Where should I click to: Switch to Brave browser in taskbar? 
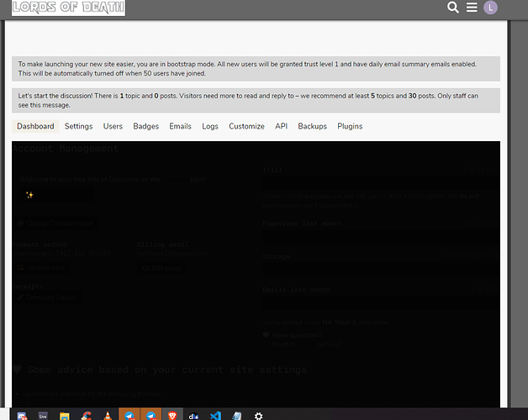(172, 416)
